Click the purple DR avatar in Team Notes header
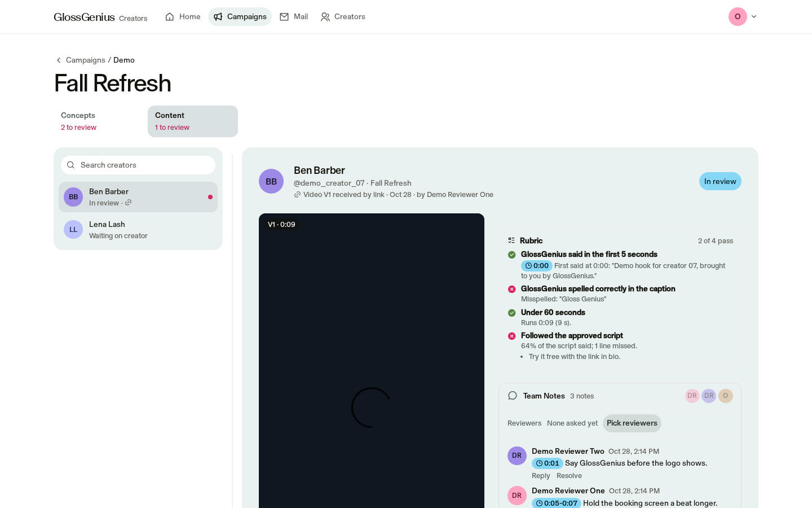 [709, 396]
